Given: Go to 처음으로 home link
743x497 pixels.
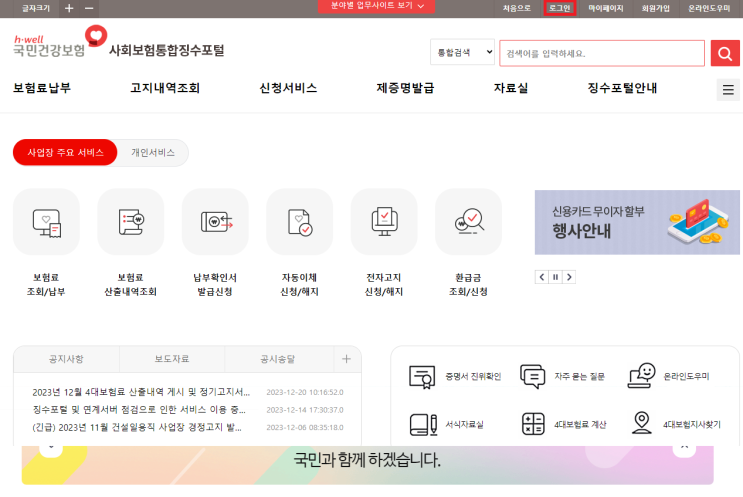Looking at the screenshot, I should tap(516, 8).
